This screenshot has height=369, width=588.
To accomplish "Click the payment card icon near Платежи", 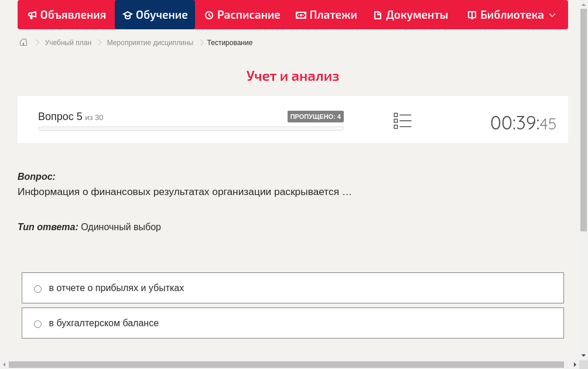I will 300,15.
